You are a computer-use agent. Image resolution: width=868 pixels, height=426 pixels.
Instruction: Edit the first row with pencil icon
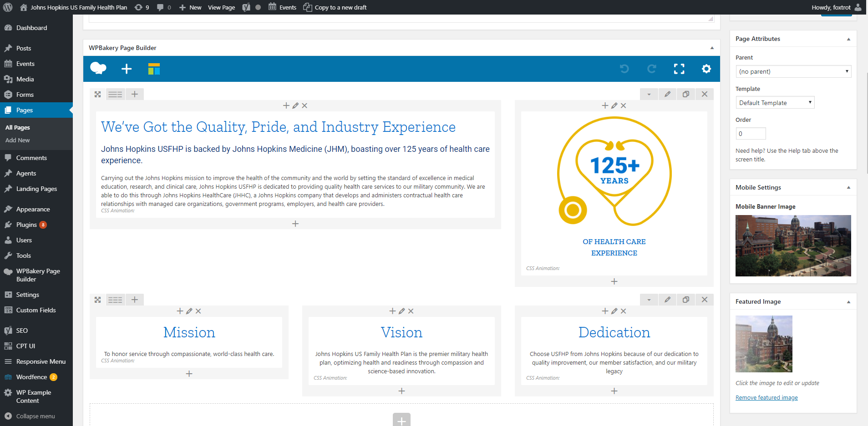667,94
